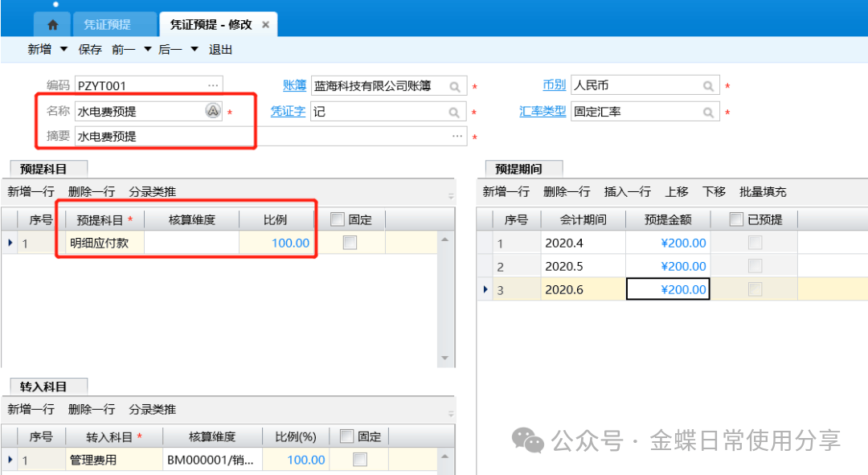The image size is (868, 475).
Task: Toggle 已预提 checkbox in column header
Action: click(735, 219)
